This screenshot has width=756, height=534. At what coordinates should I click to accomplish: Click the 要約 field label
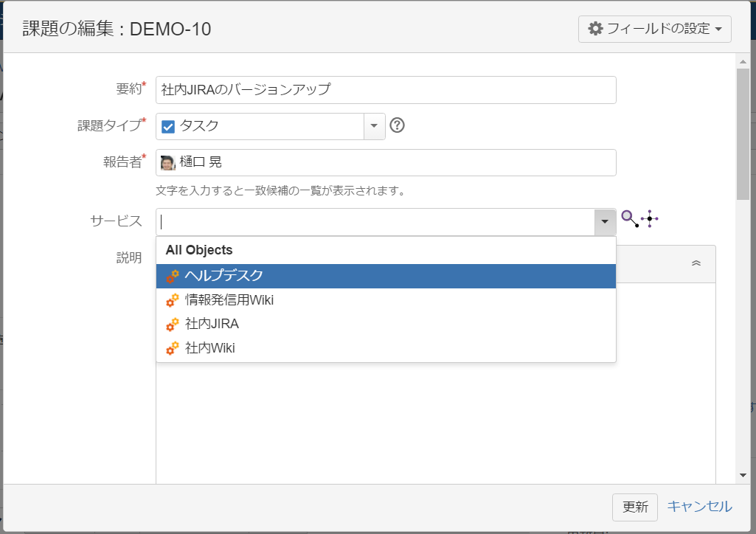click(131, 89)
